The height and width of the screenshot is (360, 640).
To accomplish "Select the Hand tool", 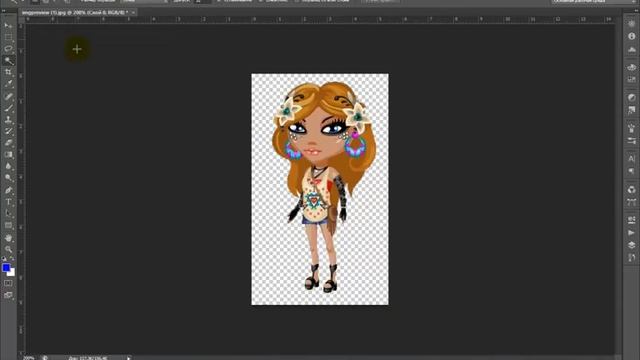I will coord(8,238).
